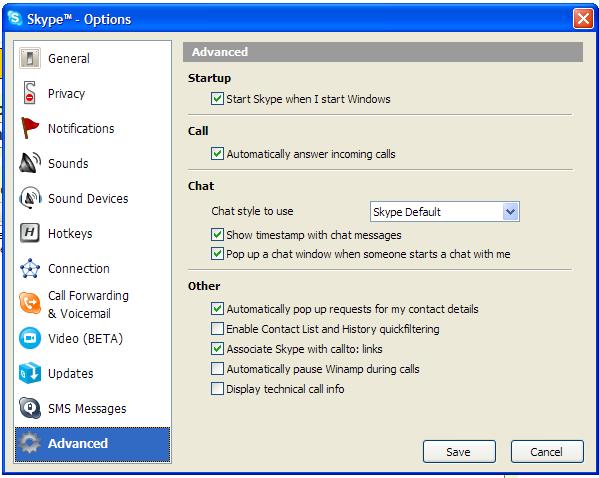This screenshot has height=478, width=599.
Task: Select the Updates box icon
Action: 30,373
